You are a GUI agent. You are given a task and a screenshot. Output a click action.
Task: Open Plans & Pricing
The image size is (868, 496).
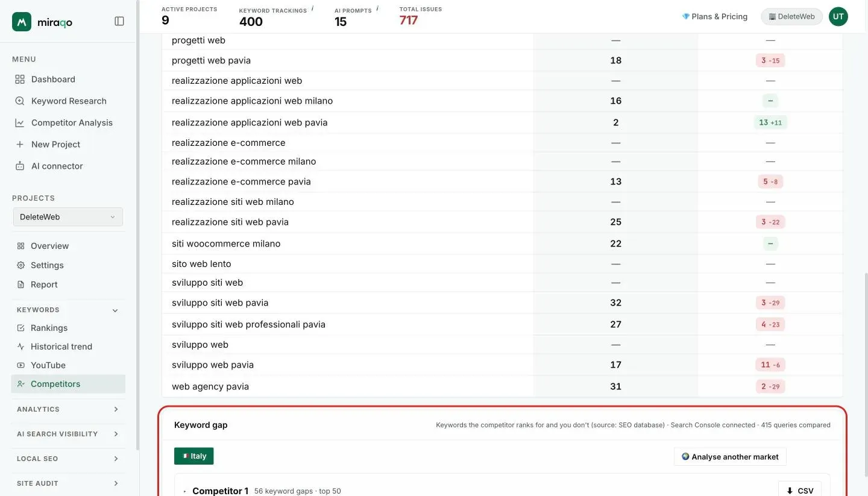[715, 16]
